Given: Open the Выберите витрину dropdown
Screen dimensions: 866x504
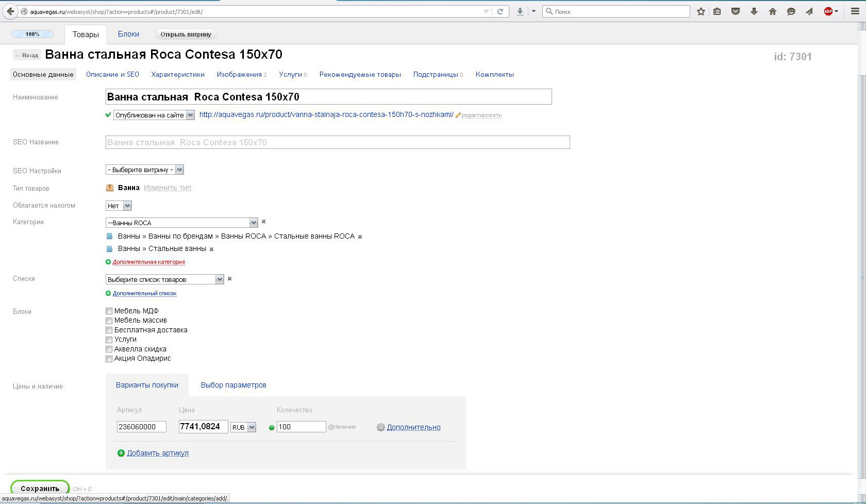Looking at the screenshot, I should pyautogui.click(x=145, y=170).
